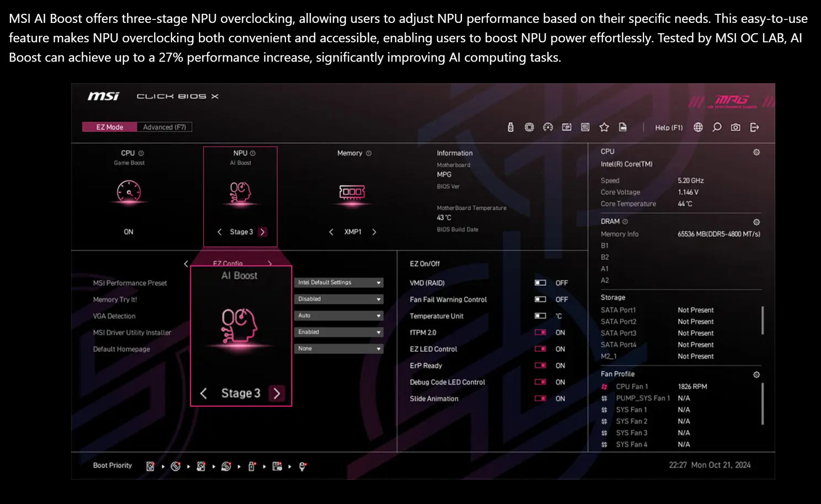Select last network boot priority icon
Screen dimensions: 821x504
(x=302, y=466)
